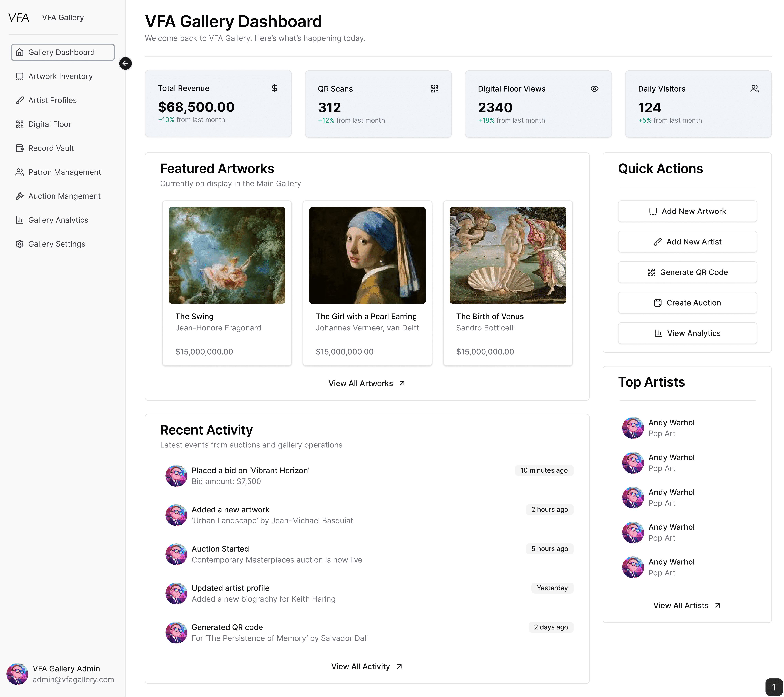Open View All Artists link
Viewport: 784px width, 697px height.
click(687, 605)
